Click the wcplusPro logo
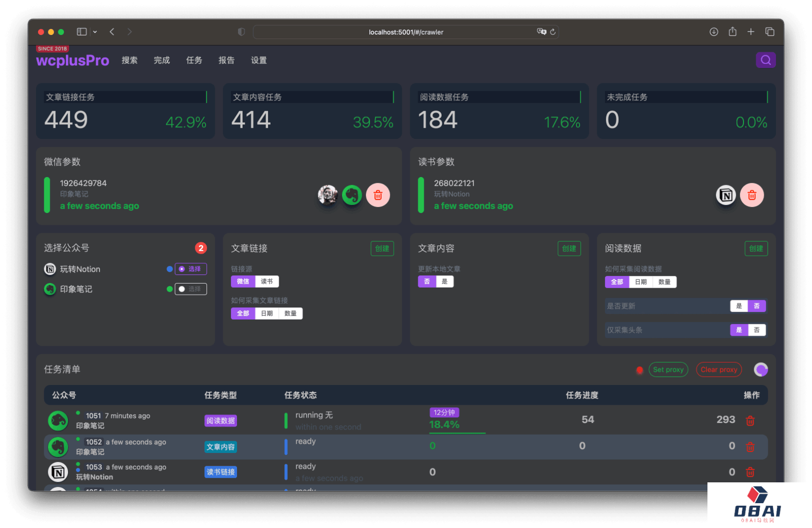Image resolution: width=812 pixels, height=528 pixels. click(x=72, y=60)
